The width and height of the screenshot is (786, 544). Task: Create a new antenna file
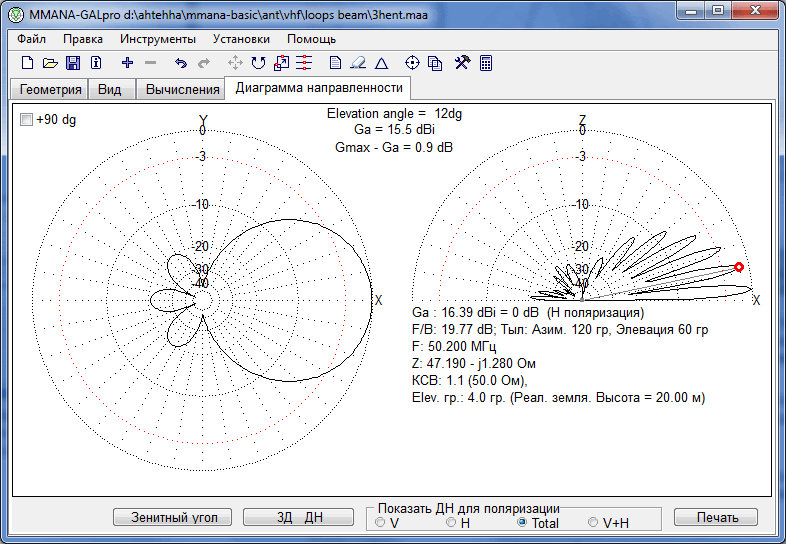pyautogui.click(x=28, y=63)
